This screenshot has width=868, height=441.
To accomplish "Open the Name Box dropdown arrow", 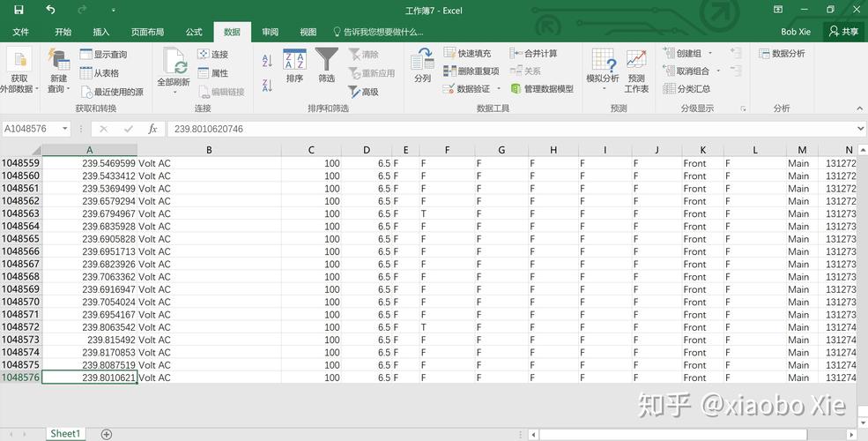I will pos(65,129).
